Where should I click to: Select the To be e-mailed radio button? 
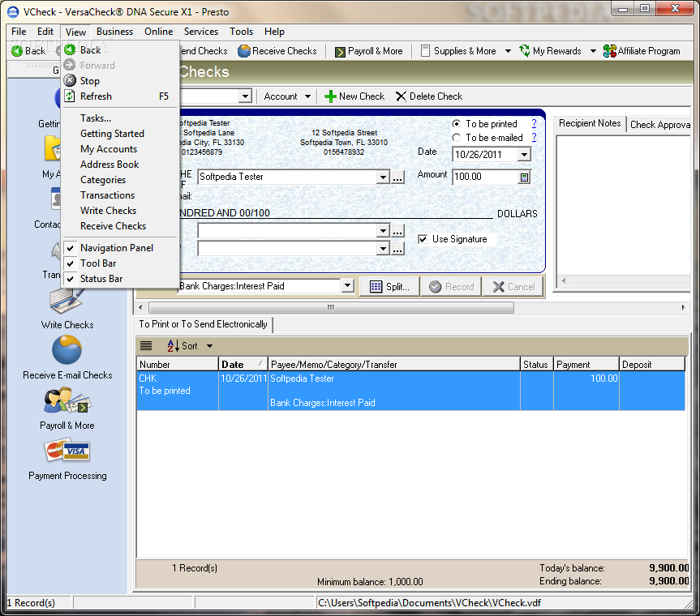pos(456,138)
